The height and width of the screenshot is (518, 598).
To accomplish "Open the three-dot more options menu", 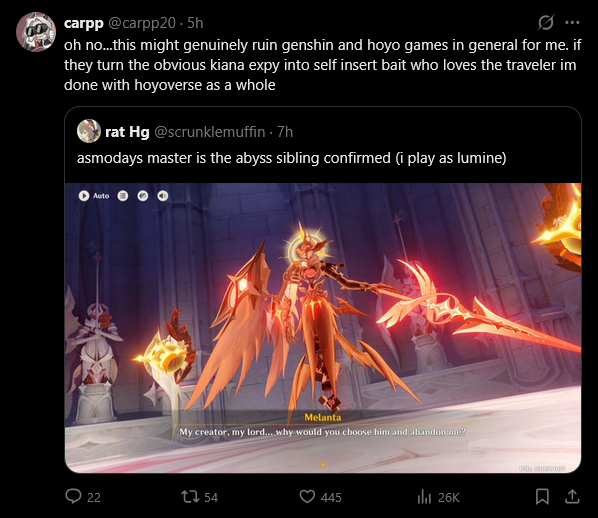I will point(572,23).
